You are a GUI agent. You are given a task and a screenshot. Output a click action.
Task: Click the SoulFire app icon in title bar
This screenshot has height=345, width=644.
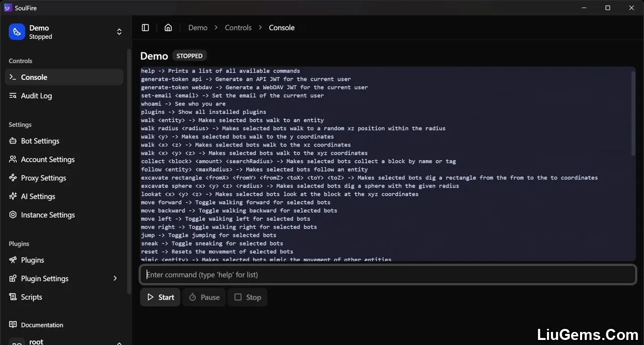pos(8,8)
